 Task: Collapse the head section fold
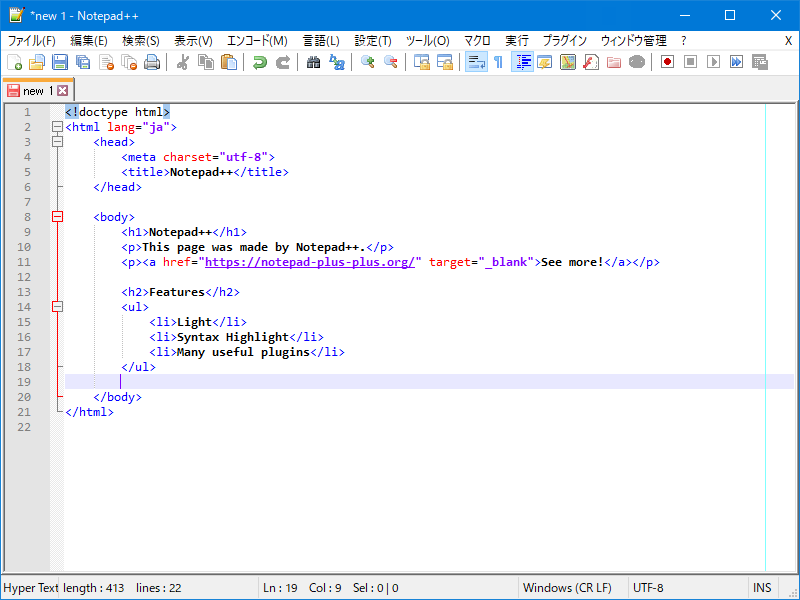coord(57,142)
